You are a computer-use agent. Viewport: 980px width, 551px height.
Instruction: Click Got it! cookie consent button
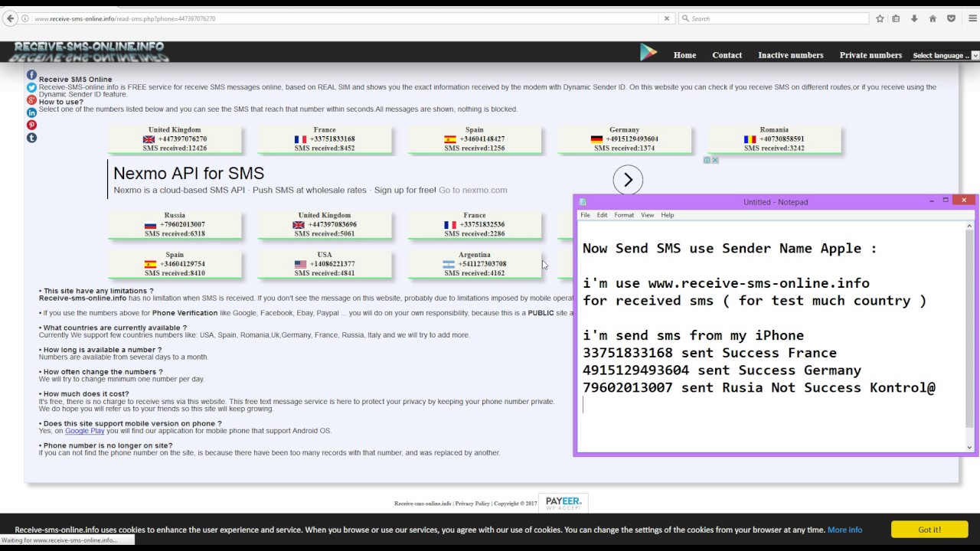pyautogui.click(x=929, y=530)
